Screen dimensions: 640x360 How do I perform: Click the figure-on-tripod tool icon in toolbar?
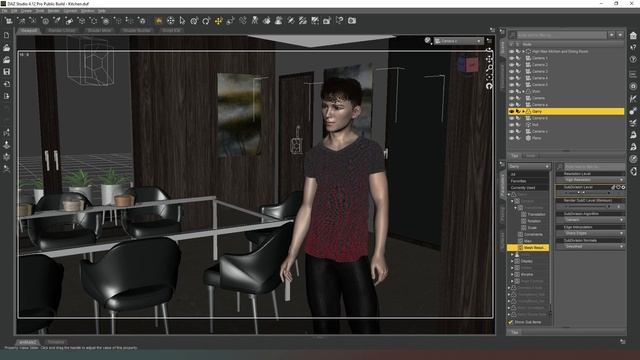[255, 20]
